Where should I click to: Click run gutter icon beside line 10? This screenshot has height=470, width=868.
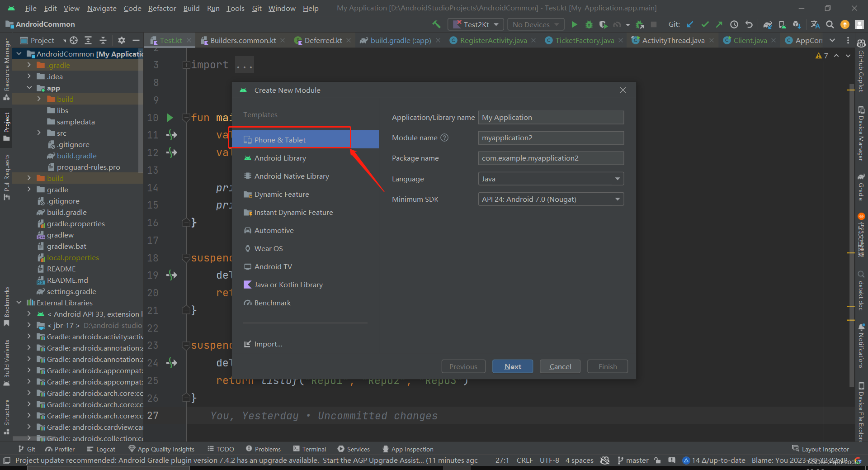(x=170, y=118)
